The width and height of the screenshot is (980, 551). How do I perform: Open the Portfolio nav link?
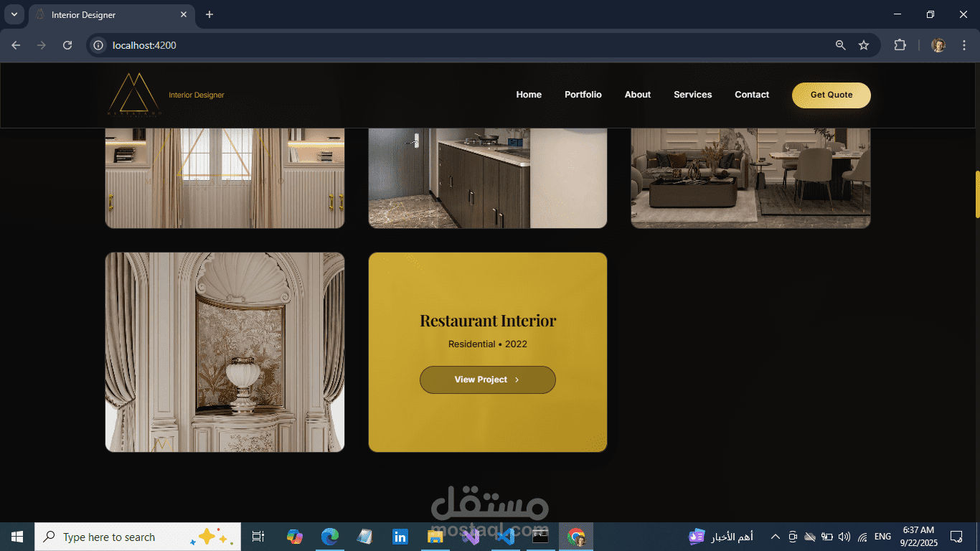(x=583, y=95)
